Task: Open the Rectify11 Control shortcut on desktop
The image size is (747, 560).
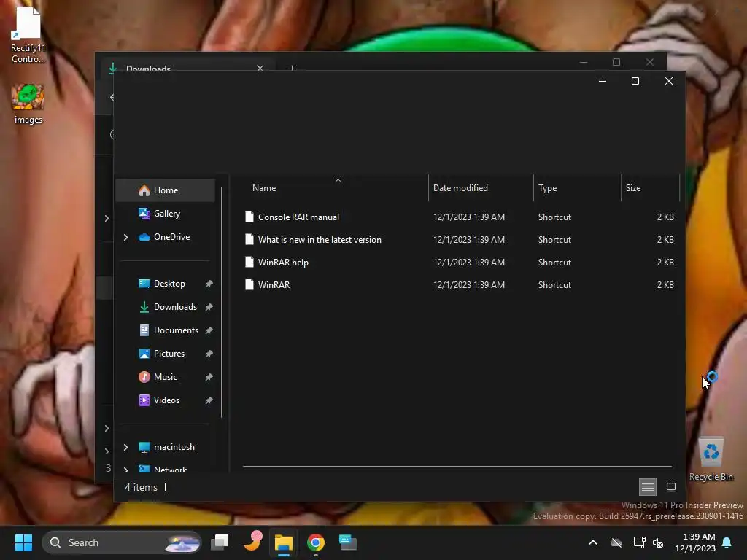Action: [28, 36]
